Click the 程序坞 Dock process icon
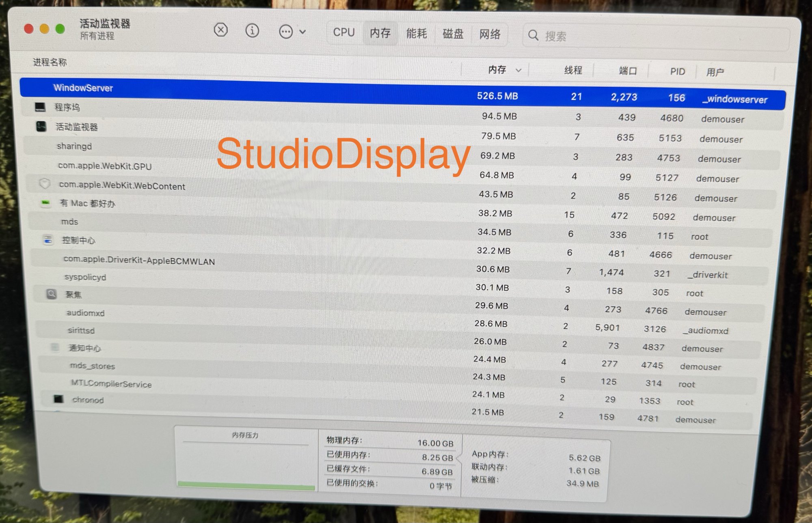This screenshot has width=812, height=523. [40, 107]
